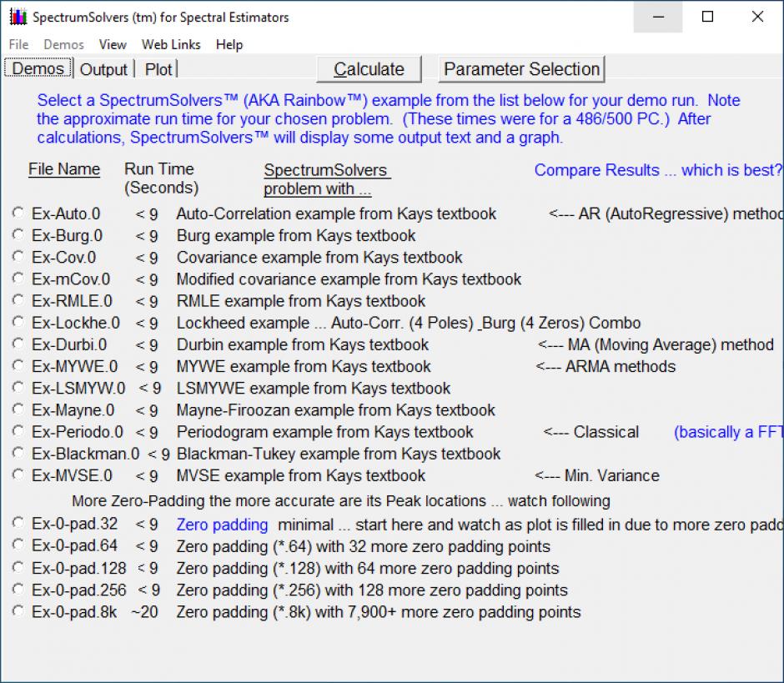Open the Web Links menu

coord(171,44)
